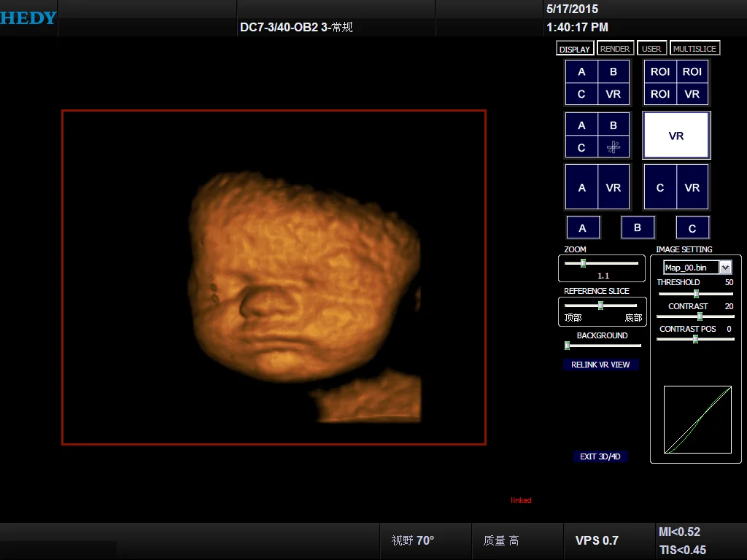Click the date 5/17/2015

[x=572, y=9]
